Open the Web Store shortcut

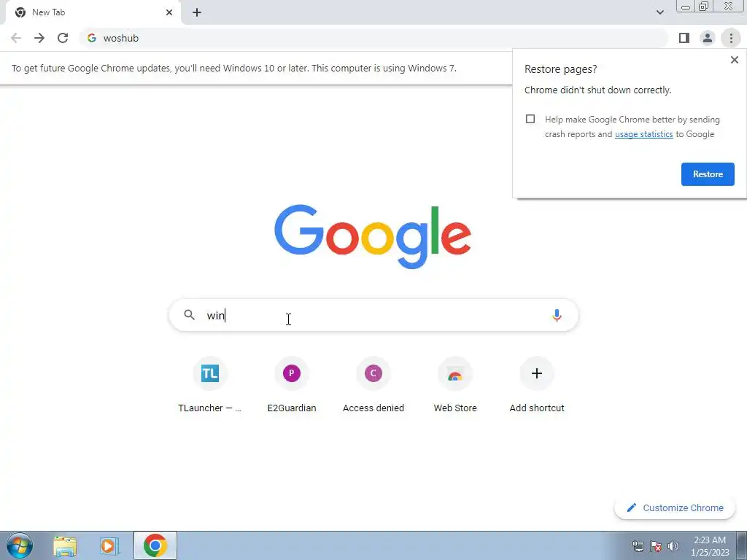point(455,386)
